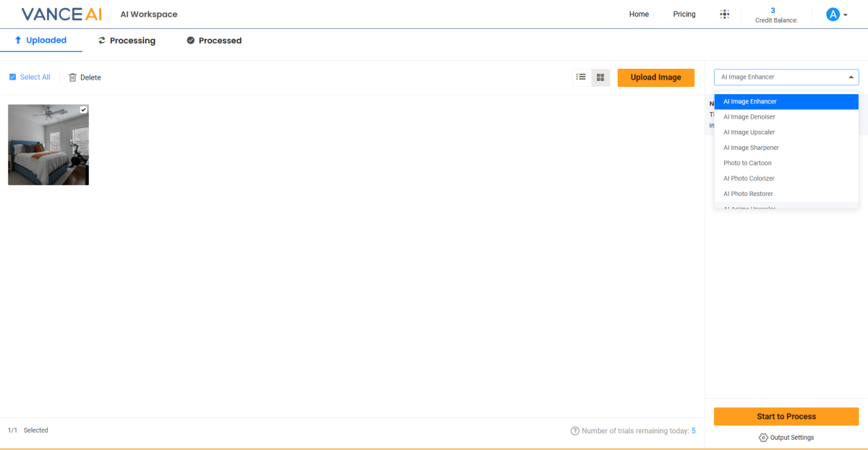868x450 pixels.
Task: Open the Processed tab
Action: (x=214, y=41)
